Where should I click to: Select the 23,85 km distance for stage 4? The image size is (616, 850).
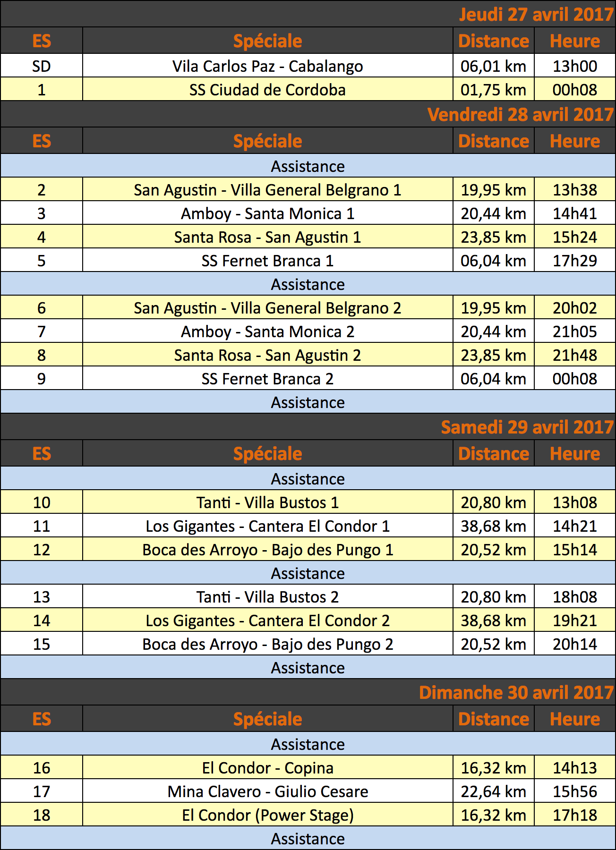tap(494, 237)
